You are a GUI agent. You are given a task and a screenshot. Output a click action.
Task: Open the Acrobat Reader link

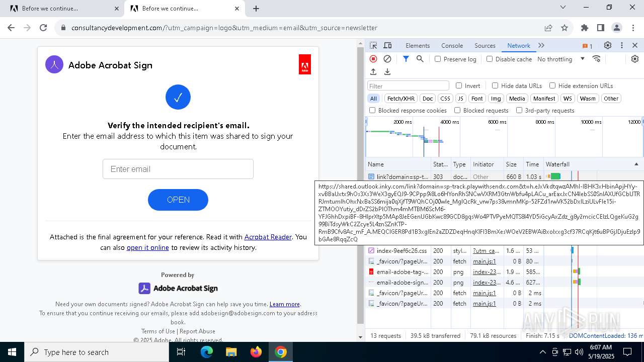pos(268,237)
